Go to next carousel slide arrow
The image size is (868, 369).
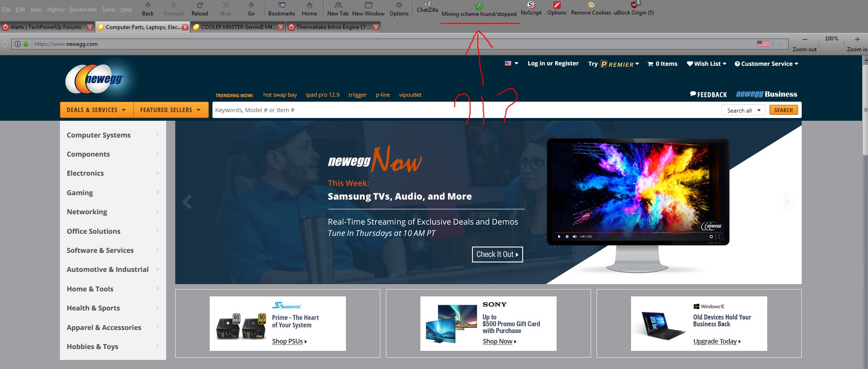789,202
